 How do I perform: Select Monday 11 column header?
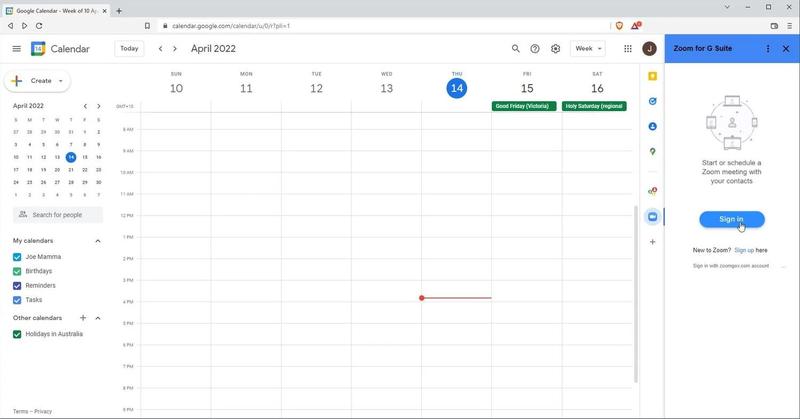(x=246, y=84)
